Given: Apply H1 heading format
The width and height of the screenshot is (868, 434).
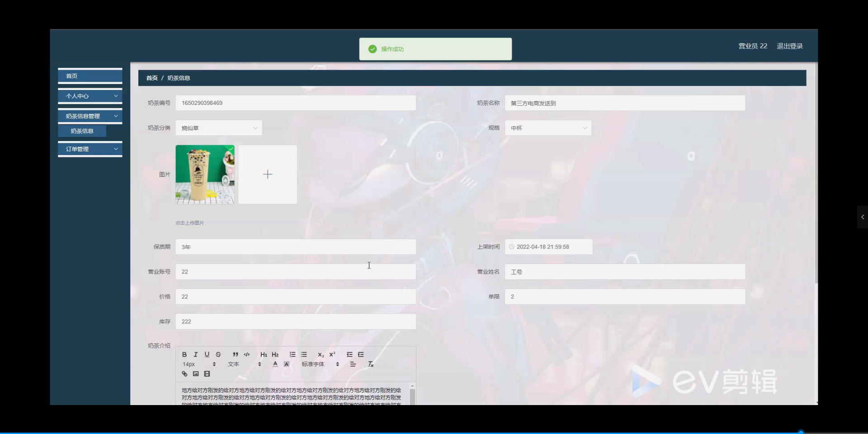Looking at the screenshot, I should pos(264,354).
